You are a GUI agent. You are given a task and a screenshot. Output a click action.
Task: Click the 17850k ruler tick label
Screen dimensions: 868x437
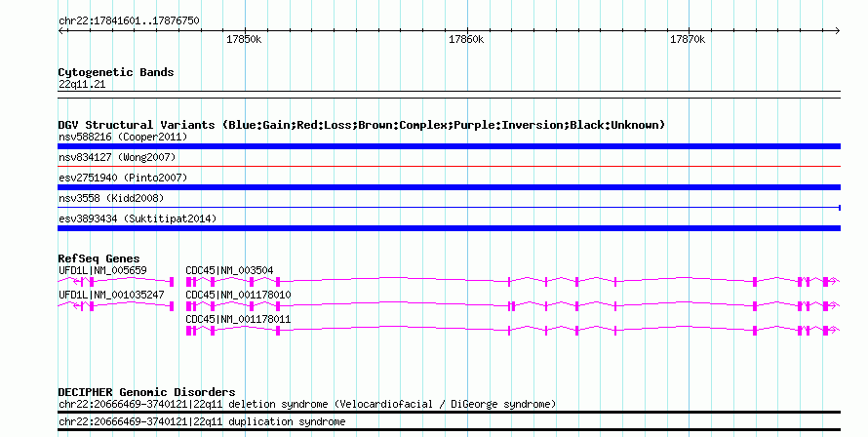(244, 39)
